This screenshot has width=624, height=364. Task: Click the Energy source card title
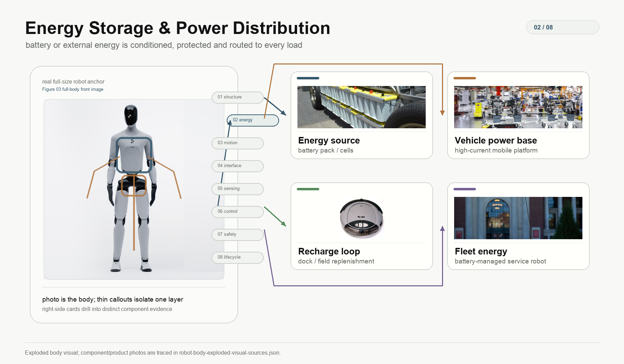329,140
